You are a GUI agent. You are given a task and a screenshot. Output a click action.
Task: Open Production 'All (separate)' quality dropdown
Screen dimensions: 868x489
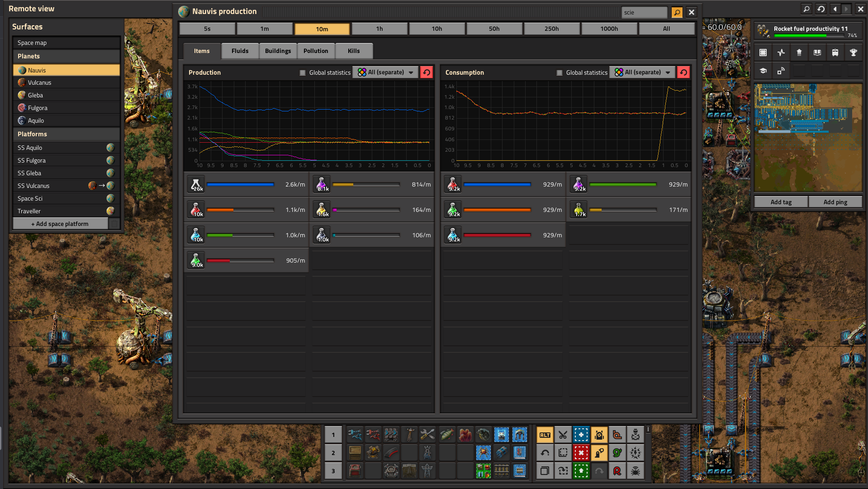(x=385, y=72)
